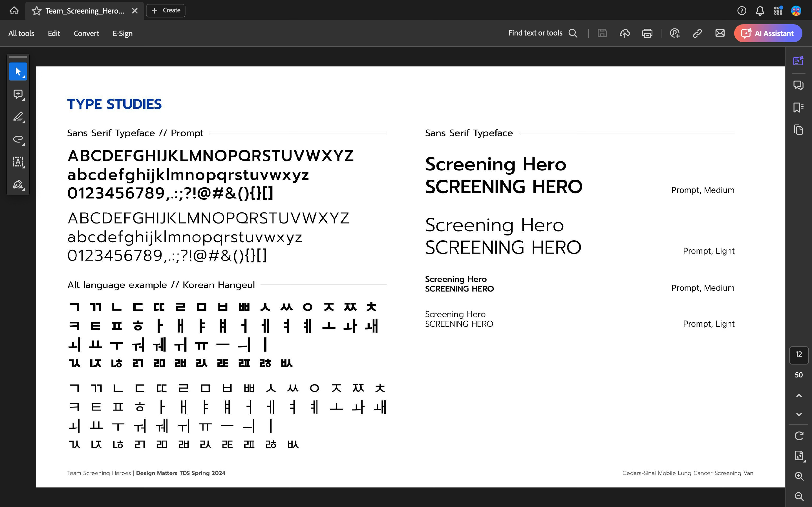Select the text box tool
The width and height of the screenshot is (812, 507).
(x=18, y=162)
